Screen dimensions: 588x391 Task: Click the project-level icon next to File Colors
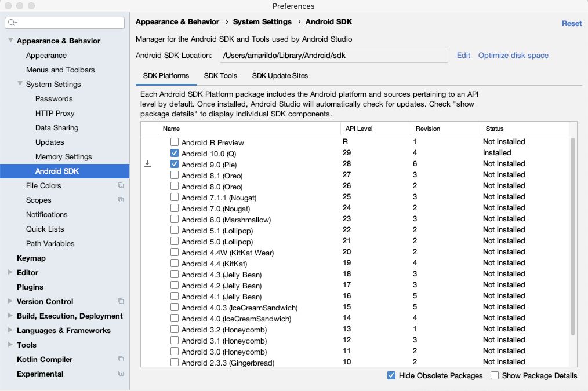121,185
